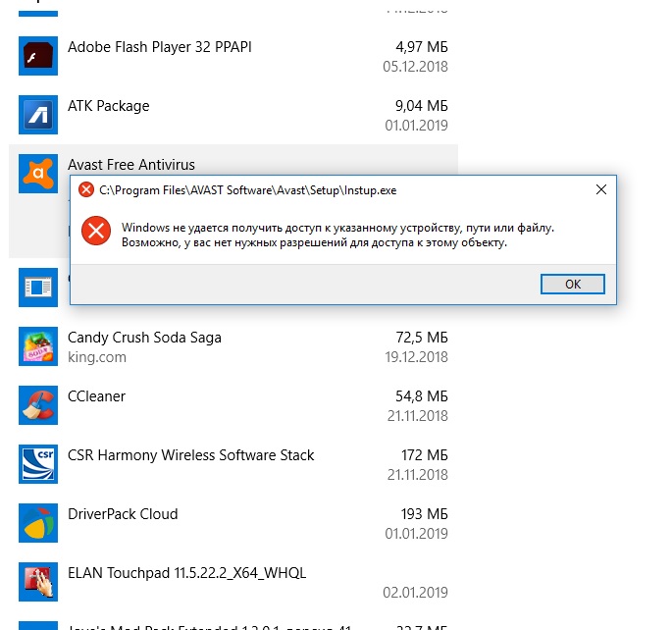Screen dimensions: 672x630
Task: Click the small error icon in the dialog title bar
Action: [86, 189]
